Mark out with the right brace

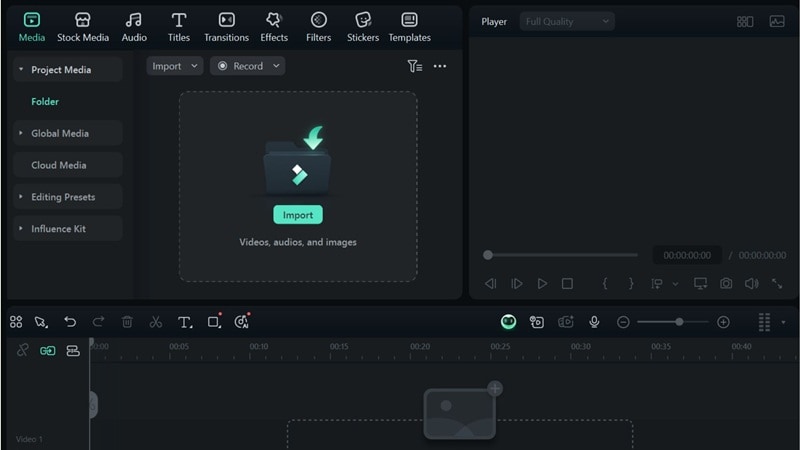point(631,283)
